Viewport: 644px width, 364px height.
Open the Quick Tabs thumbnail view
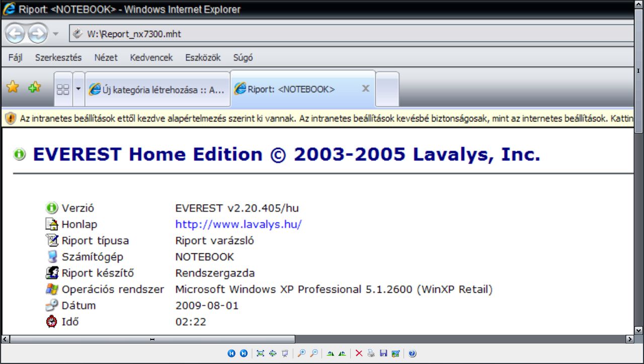(x=63, y=89)
